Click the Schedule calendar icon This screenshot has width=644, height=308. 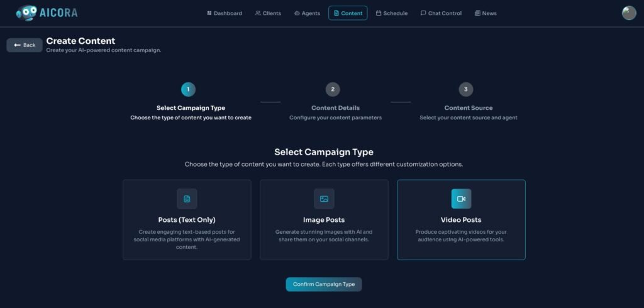[x=379, y=13]
